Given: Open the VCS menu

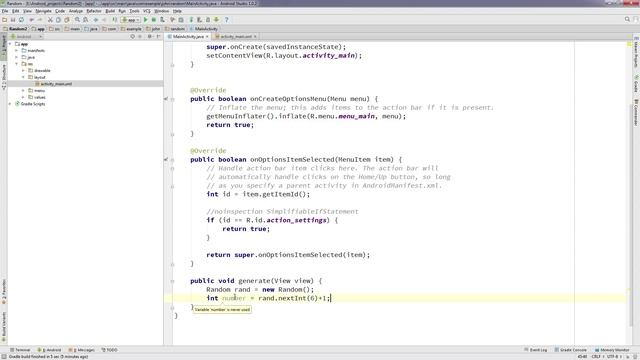Looking at the screenshot, I should point(147,11).
